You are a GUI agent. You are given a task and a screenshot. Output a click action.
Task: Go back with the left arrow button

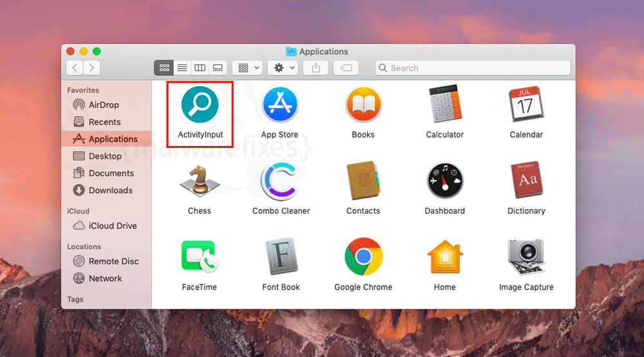[x=75, y=68]
